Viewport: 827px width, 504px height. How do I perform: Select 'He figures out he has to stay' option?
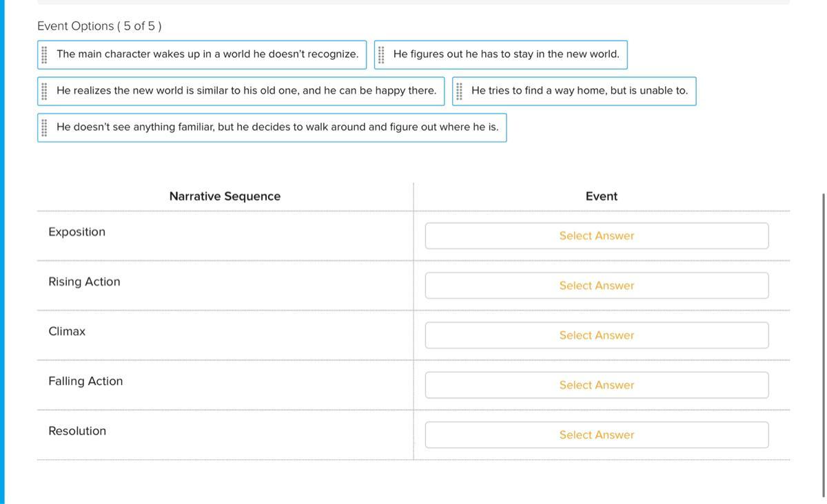click(506, 54)
